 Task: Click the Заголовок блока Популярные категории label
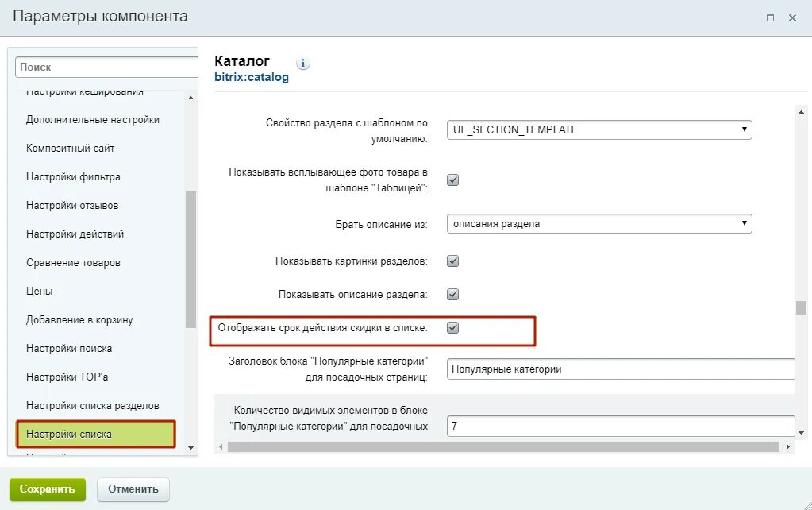point(329,369)
